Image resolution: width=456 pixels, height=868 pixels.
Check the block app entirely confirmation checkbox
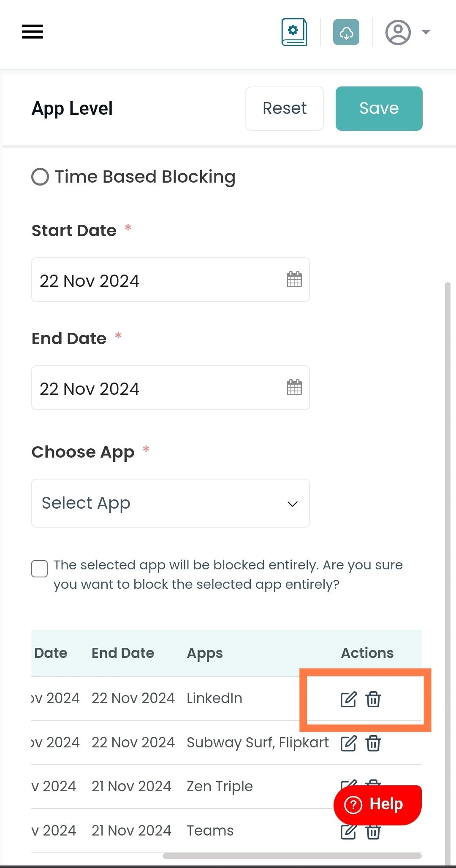tap(40, 569)
